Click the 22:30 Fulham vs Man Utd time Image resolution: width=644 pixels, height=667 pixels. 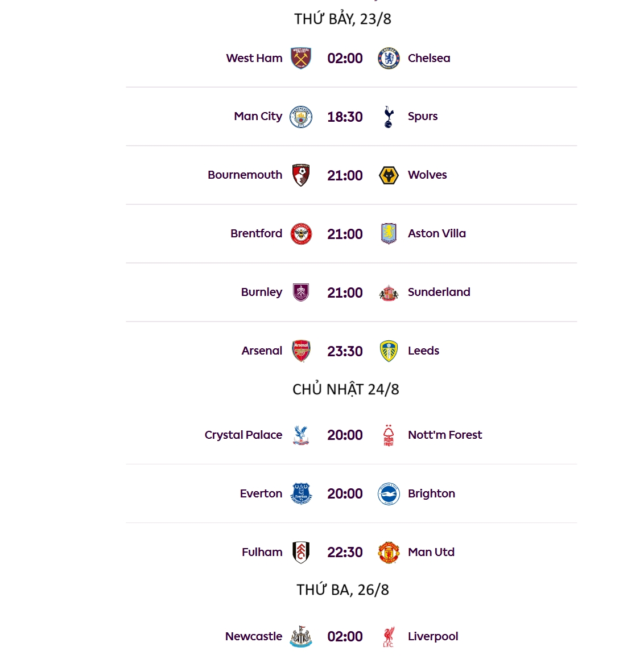tap(345, 552)
